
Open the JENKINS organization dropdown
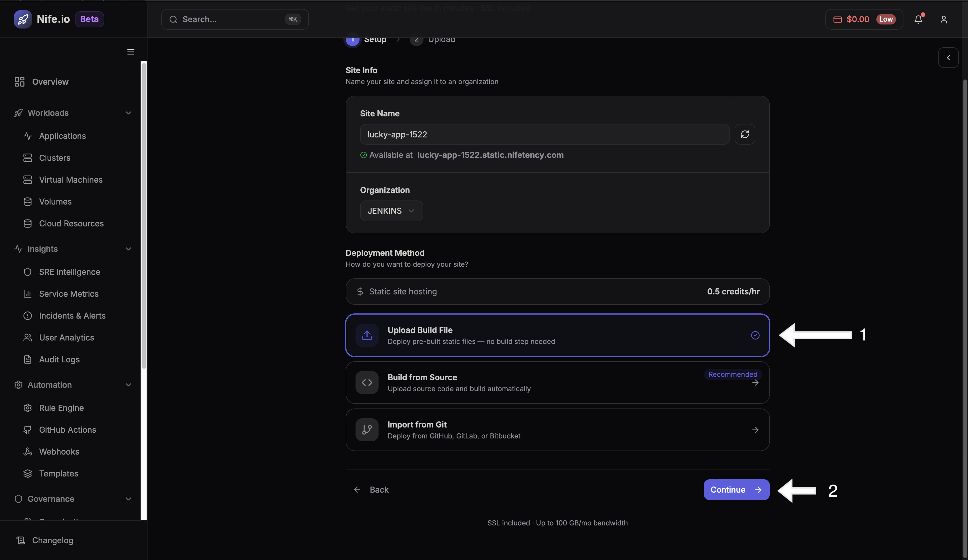(x=391, y=211)
